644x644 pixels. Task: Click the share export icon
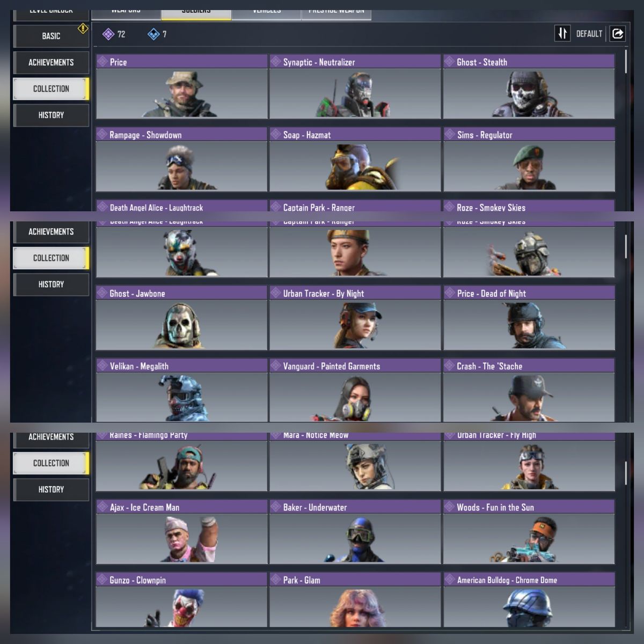pos(618,34)
